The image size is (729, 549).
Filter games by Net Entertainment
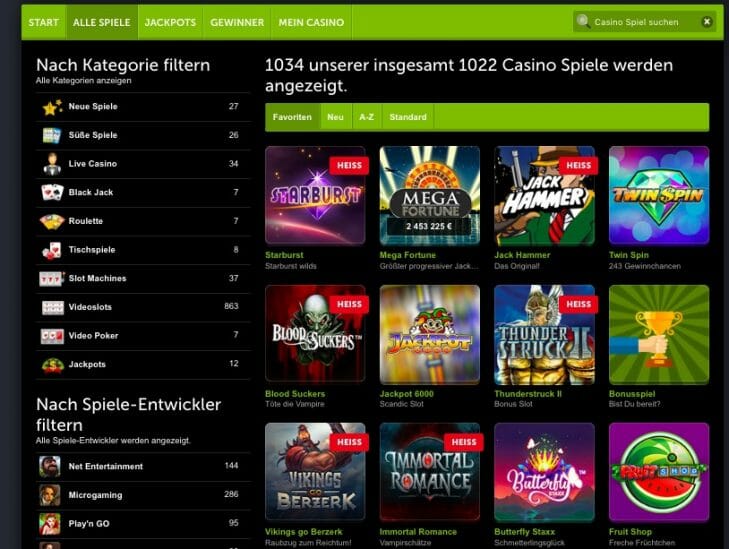tap(143, 466)
